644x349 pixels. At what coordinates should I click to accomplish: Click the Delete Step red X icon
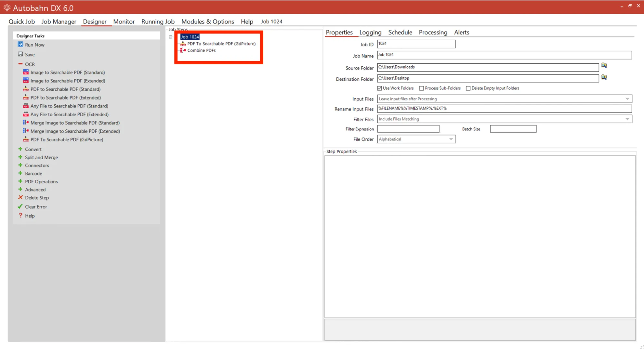[x=21, y=197]
